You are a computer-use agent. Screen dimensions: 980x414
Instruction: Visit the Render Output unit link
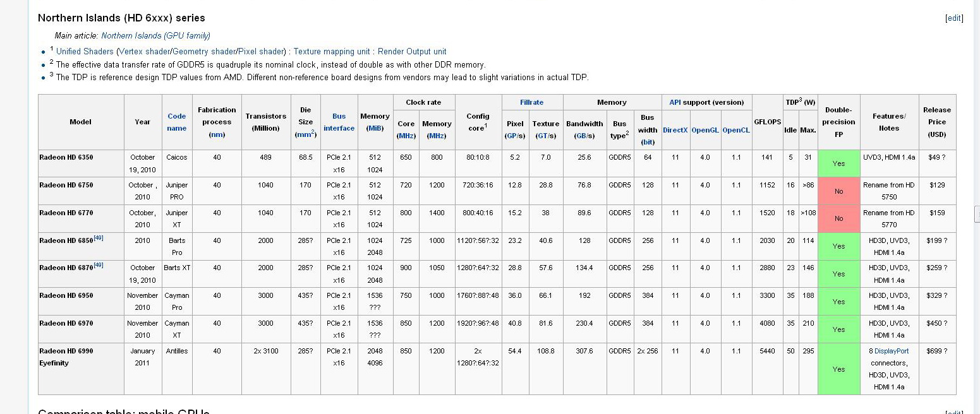pyautogui.click(x=412, y=52)
